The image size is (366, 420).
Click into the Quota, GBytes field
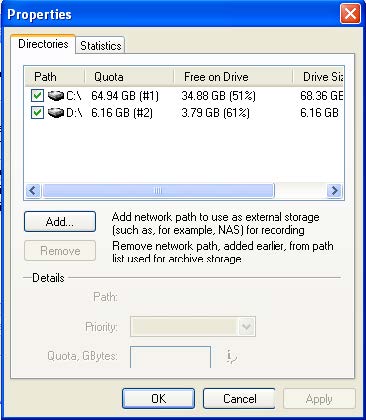[x=170, y=357]
